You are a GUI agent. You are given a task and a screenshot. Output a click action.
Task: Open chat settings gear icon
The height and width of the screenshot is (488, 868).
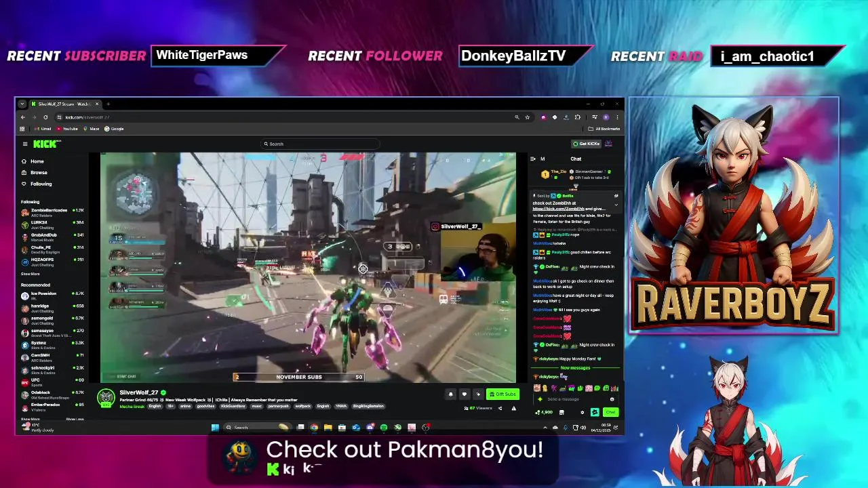tap(582, 412)
